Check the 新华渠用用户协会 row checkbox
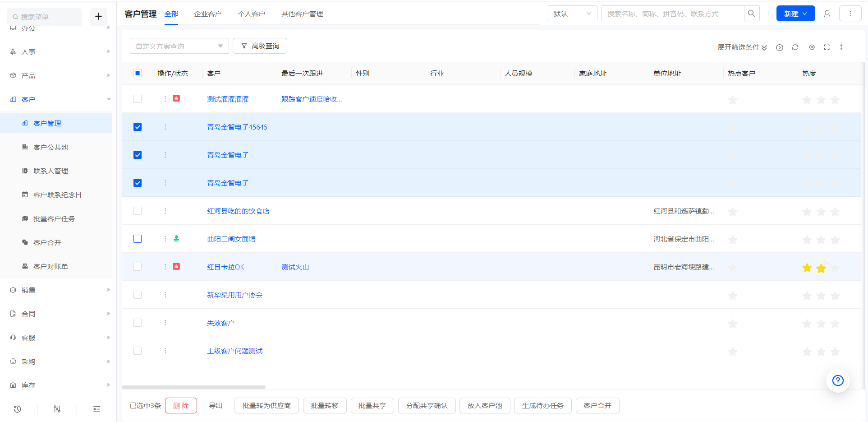This screenshot has height=422, width=868. pos(138,295)
